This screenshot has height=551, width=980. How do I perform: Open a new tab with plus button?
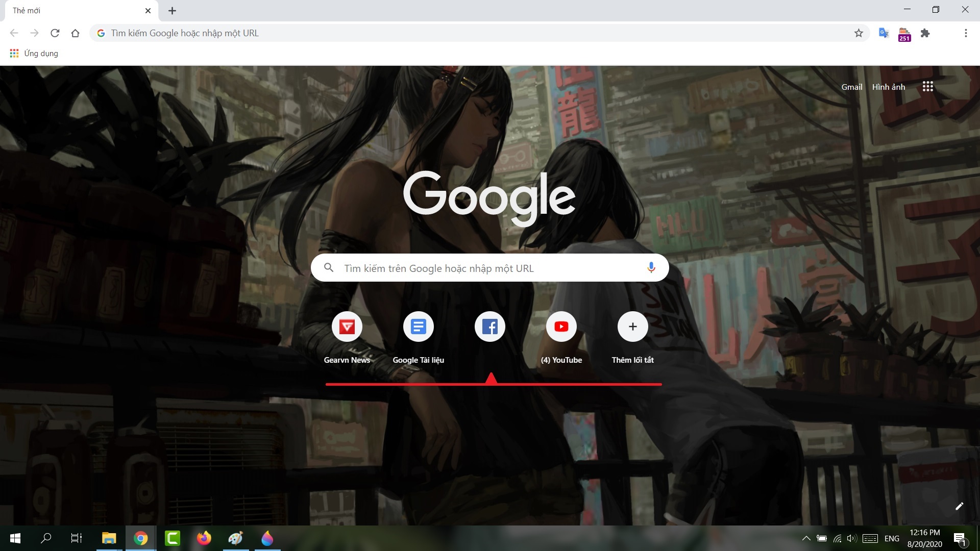(172, 11)
